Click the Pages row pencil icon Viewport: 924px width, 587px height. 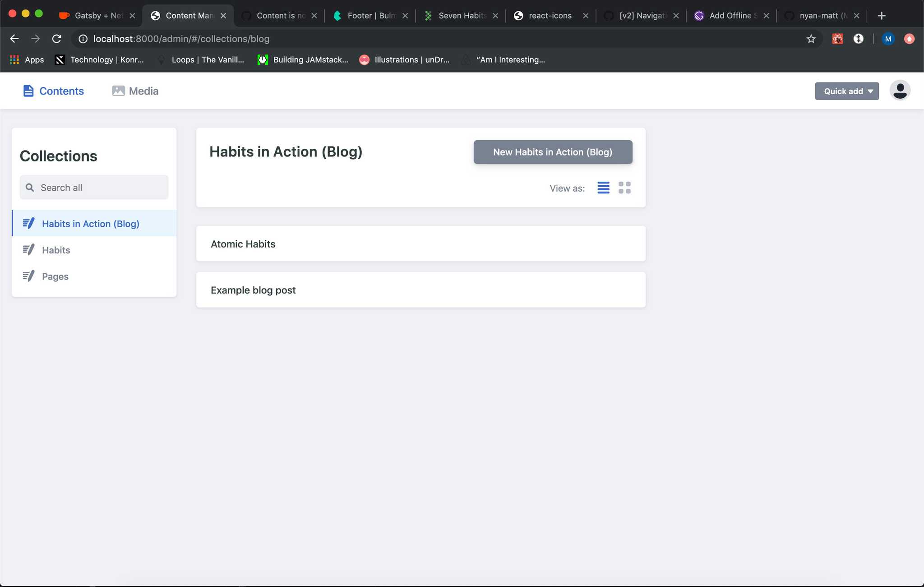28,276
